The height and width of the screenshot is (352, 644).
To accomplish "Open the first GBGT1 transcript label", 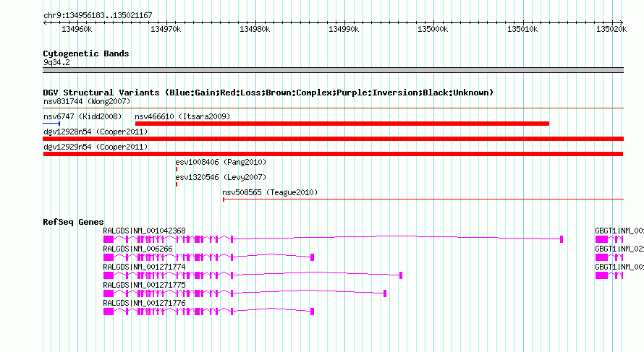I will pyautogui.click(x=619, y=231).
